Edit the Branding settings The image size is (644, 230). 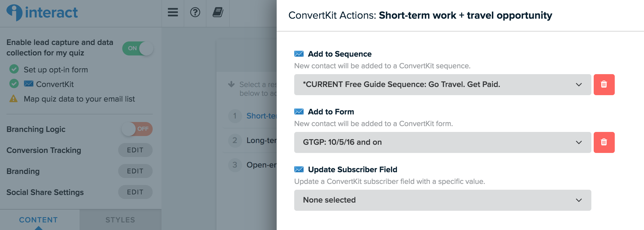click(x=135, y=171)
